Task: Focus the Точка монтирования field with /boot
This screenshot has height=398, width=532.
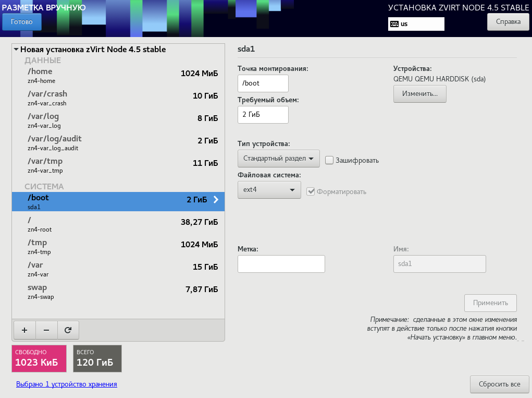Action: pos(263,83)
